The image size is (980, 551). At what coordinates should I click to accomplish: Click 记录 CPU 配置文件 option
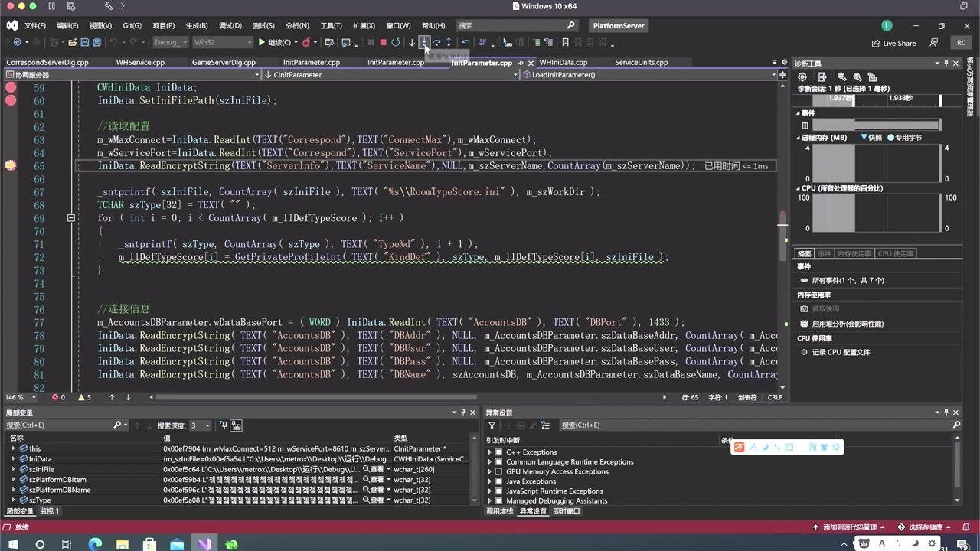pyautogui.click(x=840, y=353)
